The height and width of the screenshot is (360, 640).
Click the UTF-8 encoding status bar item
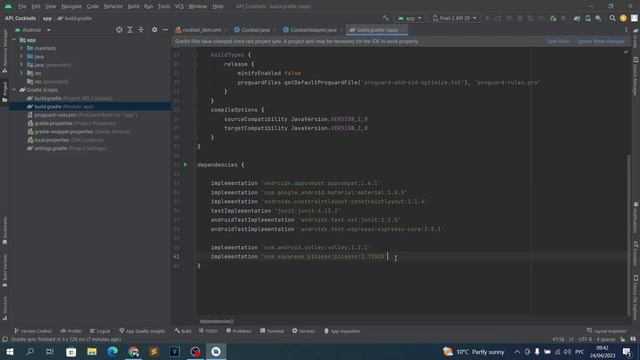(x=584, y=339)
